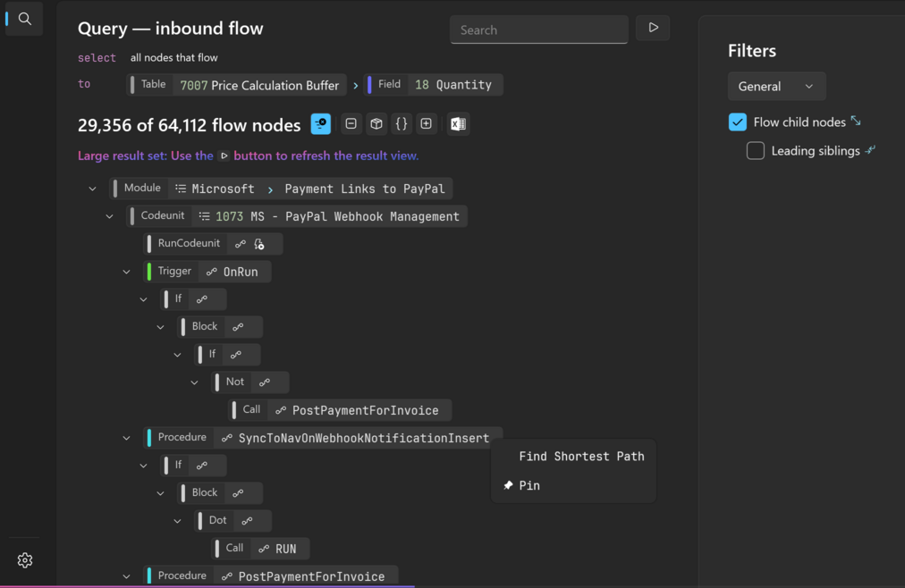Click into the Search field
Screen dimensions: 905x588
(x=539, y=30)
